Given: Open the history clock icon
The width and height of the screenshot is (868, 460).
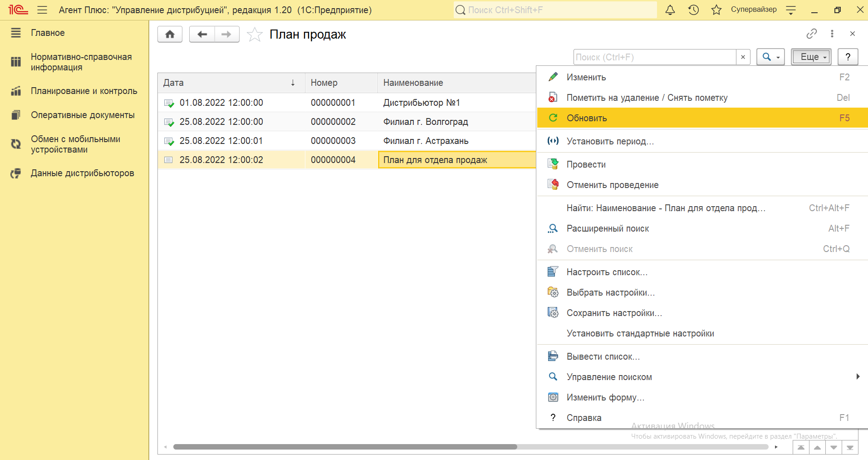Looking at the screenshot, I should (x=693, y=10).
